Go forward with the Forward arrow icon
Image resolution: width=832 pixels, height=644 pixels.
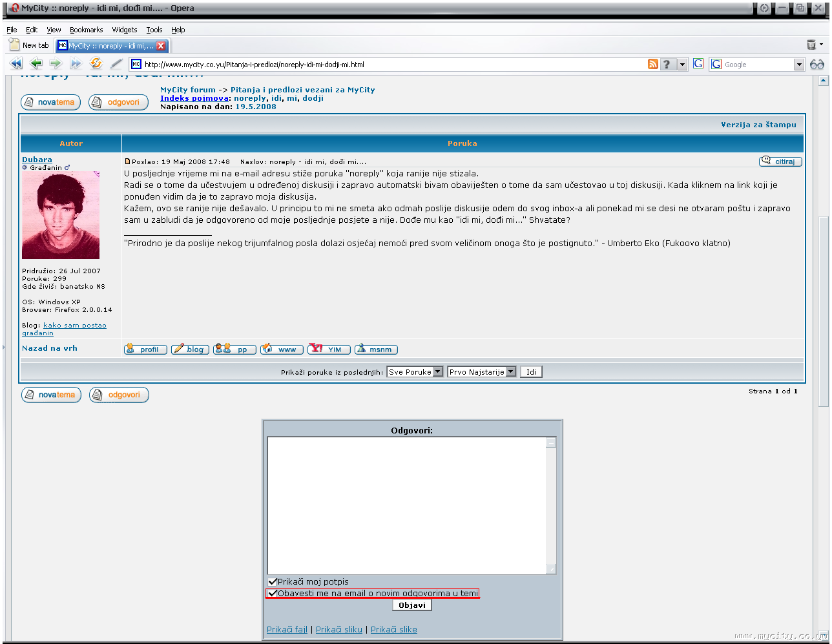[x=56, y=63]
